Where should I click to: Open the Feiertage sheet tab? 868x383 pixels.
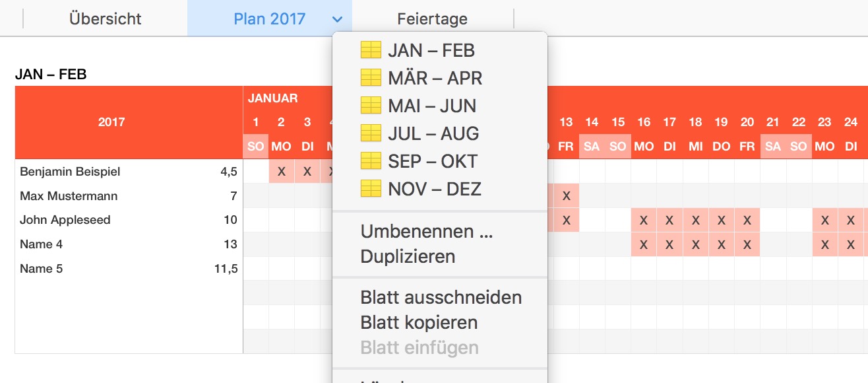[x=432, y=19]
